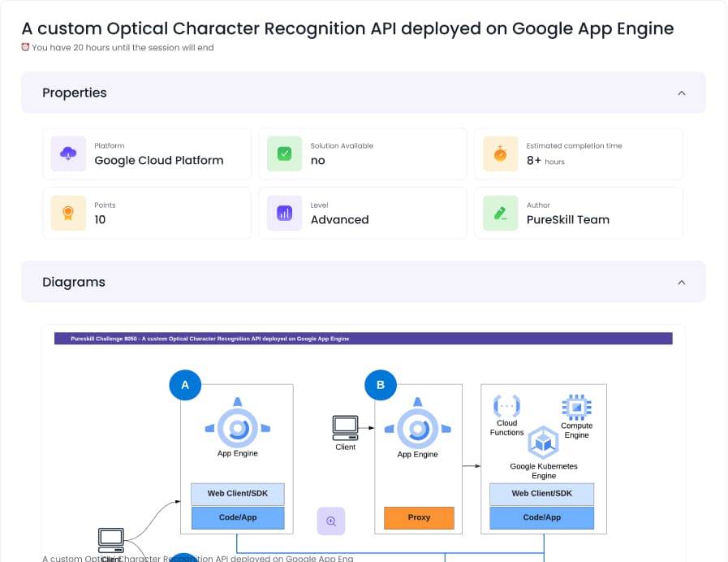Click the green Solution Available checkmark icon
This screenshot has width=728, height=562.
(x=284, y=153)
